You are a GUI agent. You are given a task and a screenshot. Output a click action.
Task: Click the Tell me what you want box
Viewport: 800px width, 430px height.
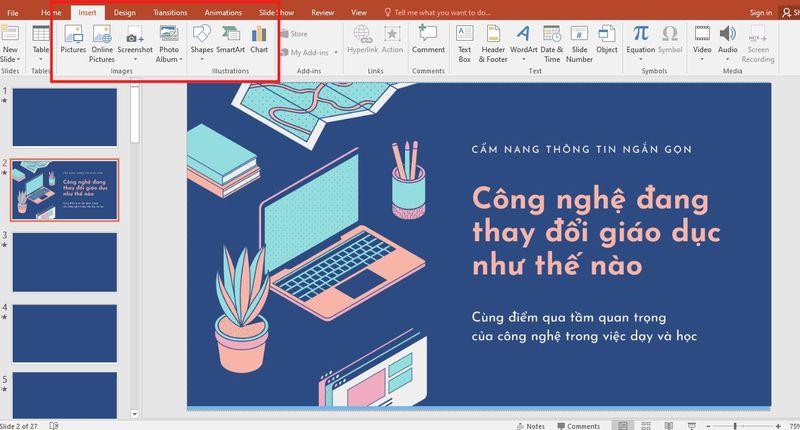tap(438, 13)
